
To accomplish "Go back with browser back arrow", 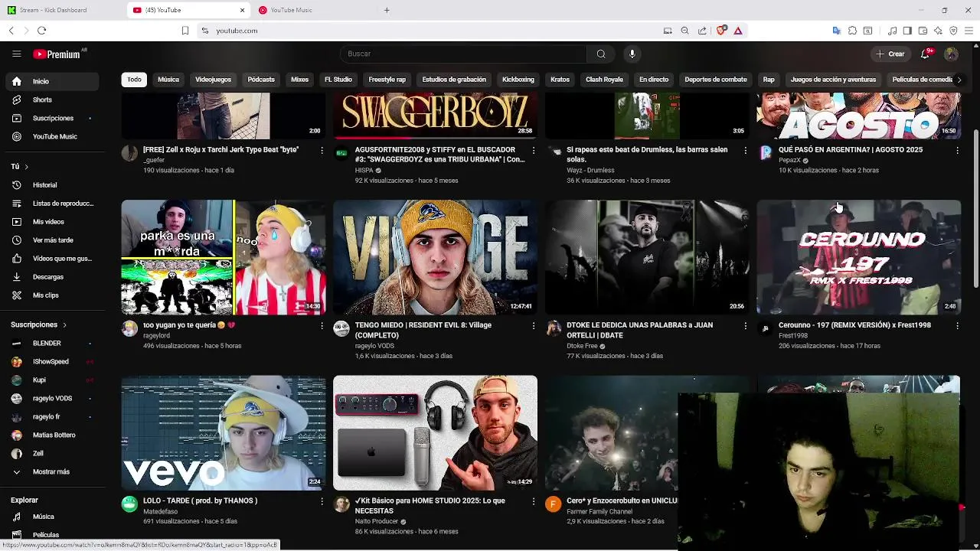I will click(11, 31).
